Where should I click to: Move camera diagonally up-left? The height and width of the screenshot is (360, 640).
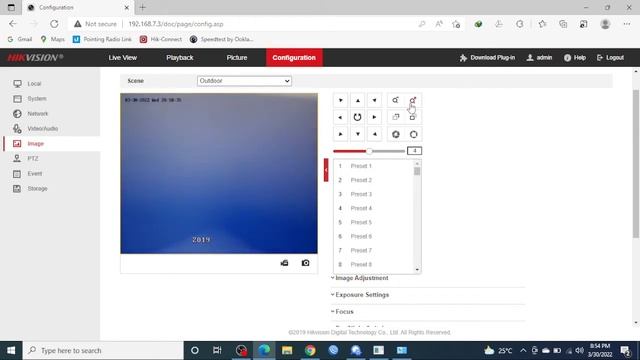[340, 100]
